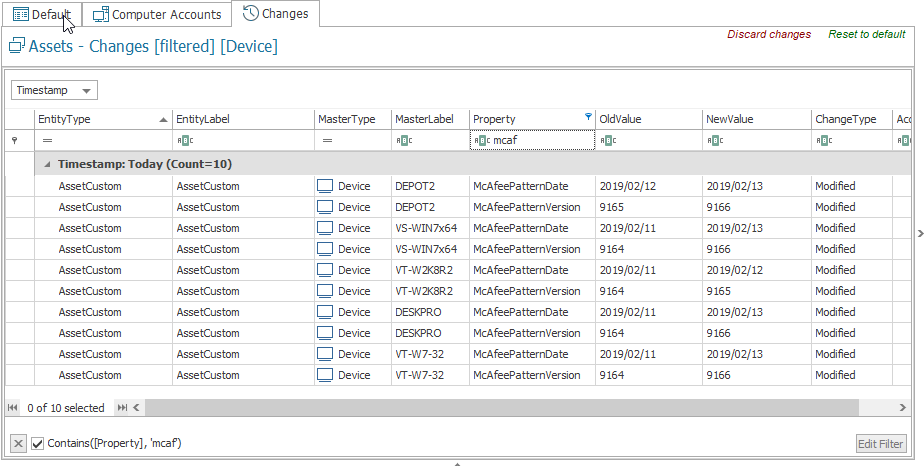Viewport: 924px width, 466px height.
Task: Click the MasterType column header
Action: 353,119
